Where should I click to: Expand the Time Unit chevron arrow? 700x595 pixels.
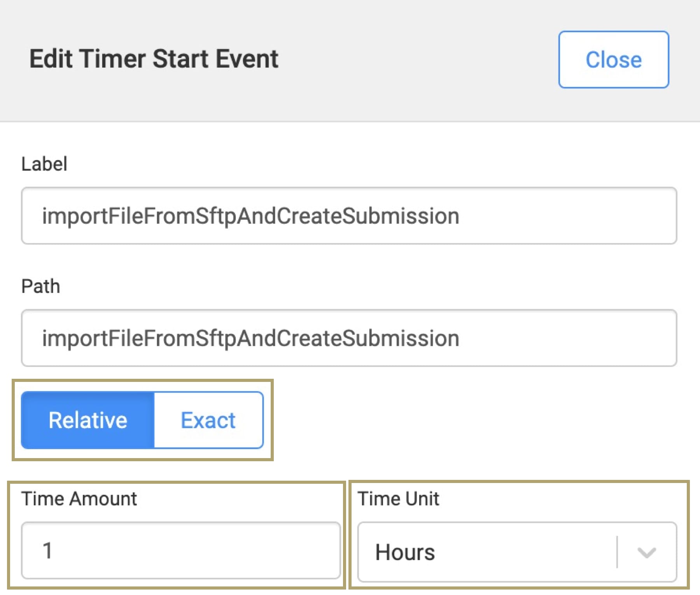pos(647,552)
